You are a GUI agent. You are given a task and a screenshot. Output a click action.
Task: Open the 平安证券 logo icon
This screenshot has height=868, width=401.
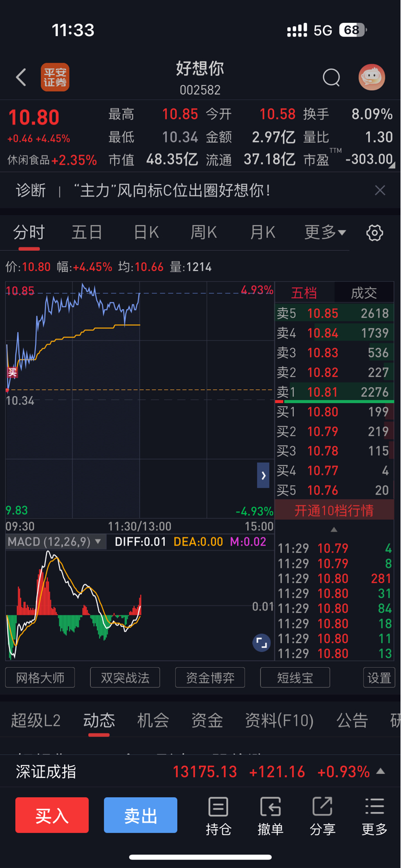click(x=55, y=77)
